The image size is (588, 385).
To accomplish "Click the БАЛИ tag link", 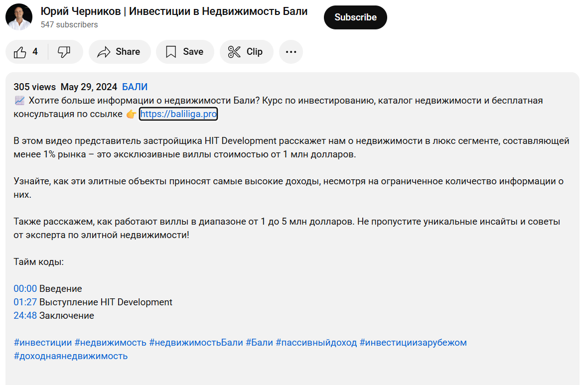I will pos(135,87).
